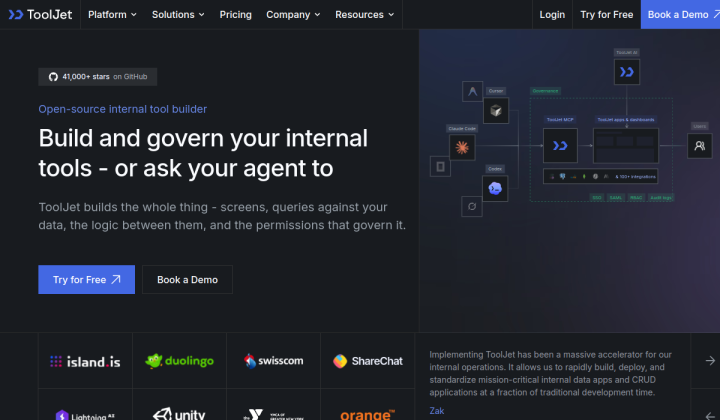
Task: Click the Governance label in diagram
Action: tap(545, 91)
